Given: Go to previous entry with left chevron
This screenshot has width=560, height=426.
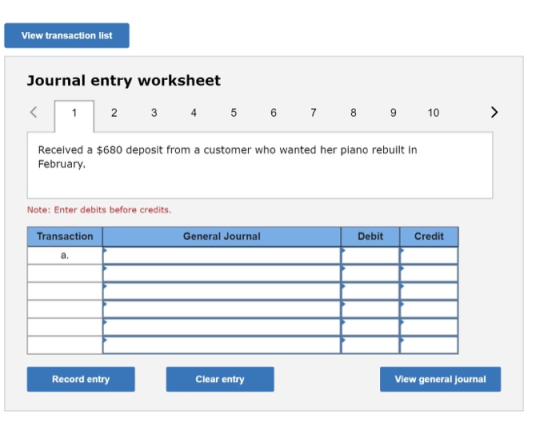Looking at the screenshot, I should point(33,112).
